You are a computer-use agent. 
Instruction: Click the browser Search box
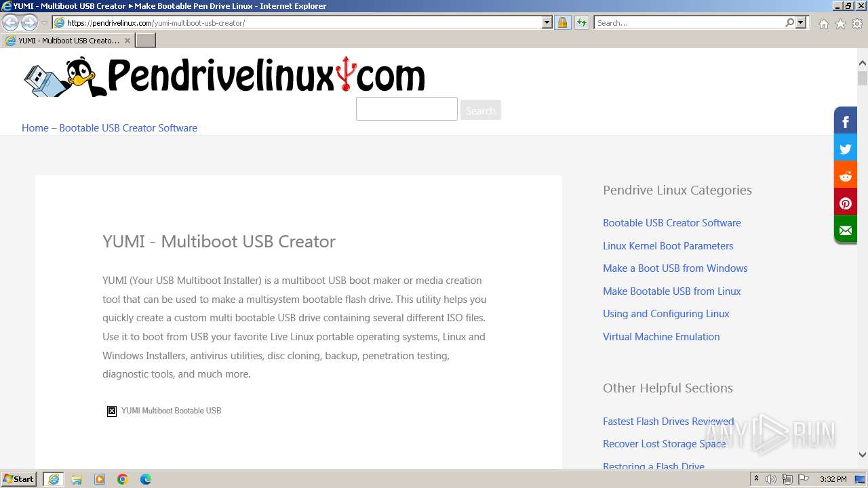689,23
